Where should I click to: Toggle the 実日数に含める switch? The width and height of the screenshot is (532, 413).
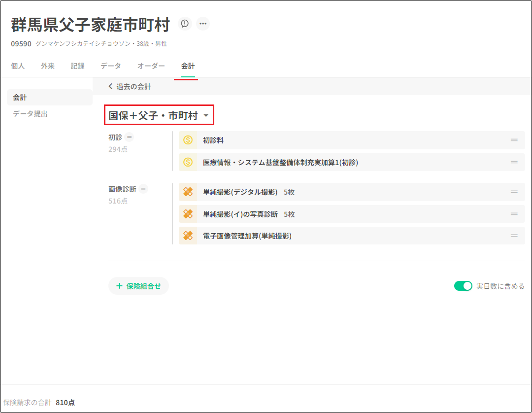point(463,286)
